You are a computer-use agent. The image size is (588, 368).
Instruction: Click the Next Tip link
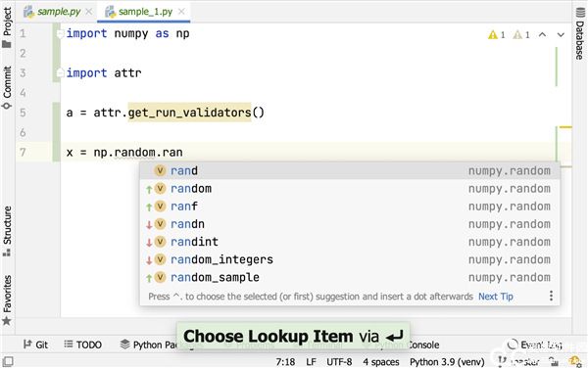(496, 297)
